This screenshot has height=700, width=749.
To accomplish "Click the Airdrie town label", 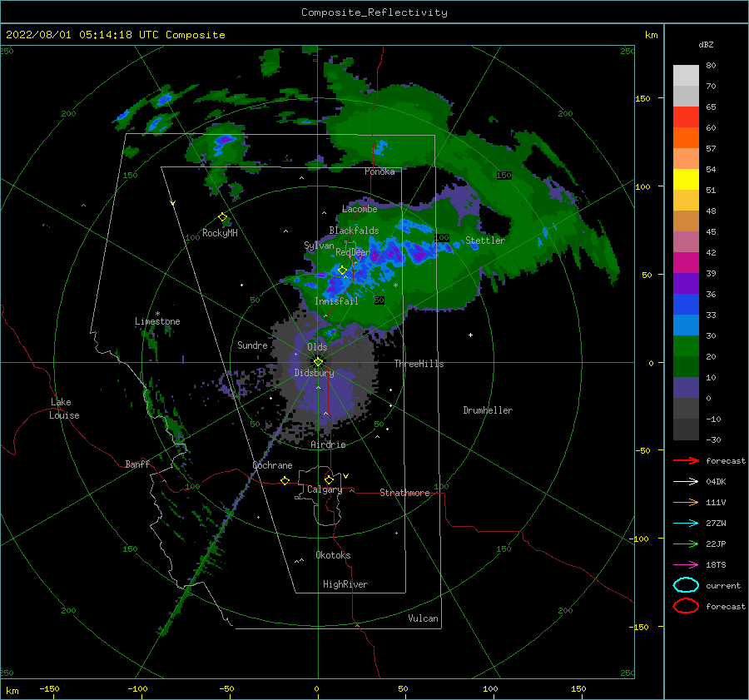I will [328, 444].
